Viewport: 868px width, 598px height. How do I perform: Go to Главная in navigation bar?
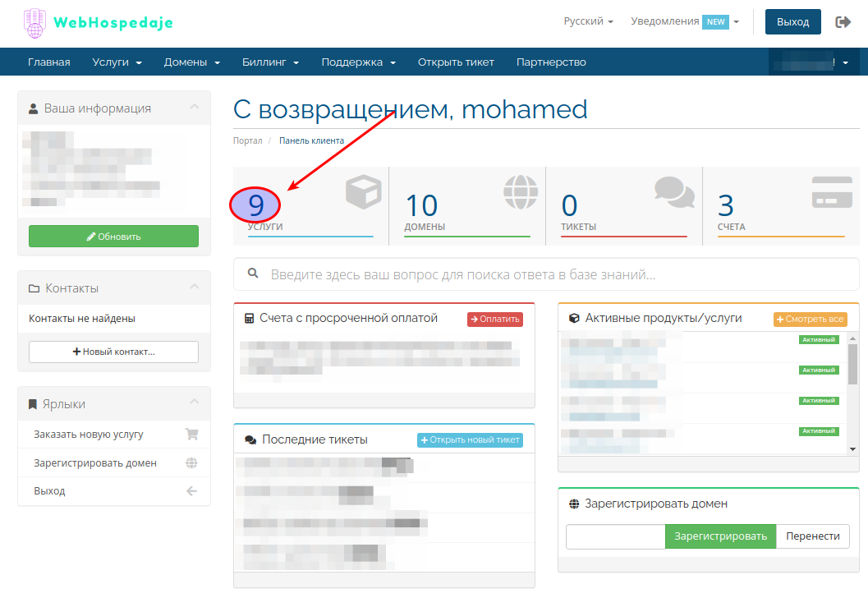point(48,62)
